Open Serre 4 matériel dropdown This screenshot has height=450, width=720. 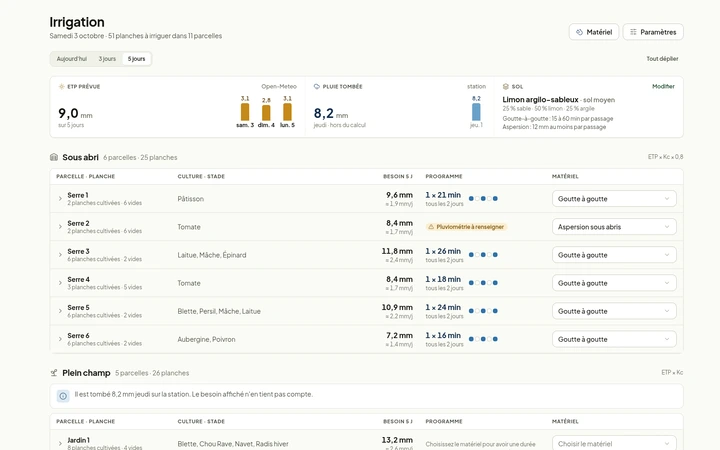pyautogui.click(x=614, y=283)
